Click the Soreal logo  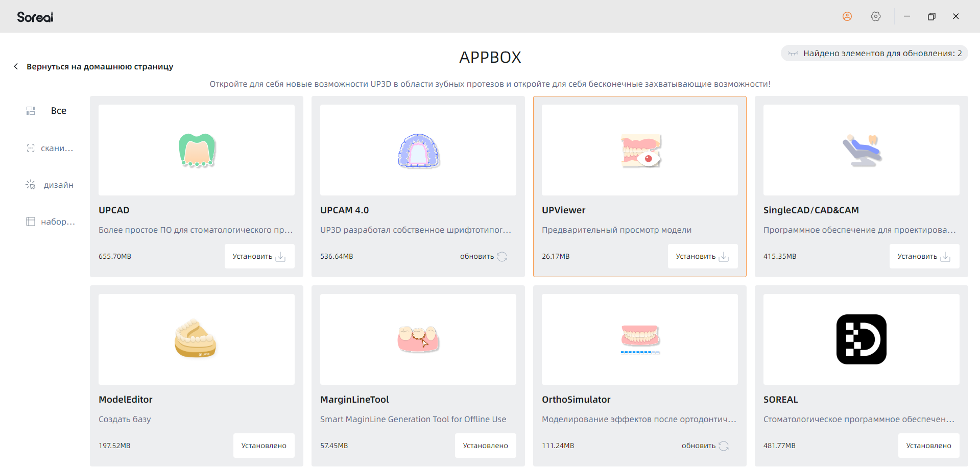[35, 17]
